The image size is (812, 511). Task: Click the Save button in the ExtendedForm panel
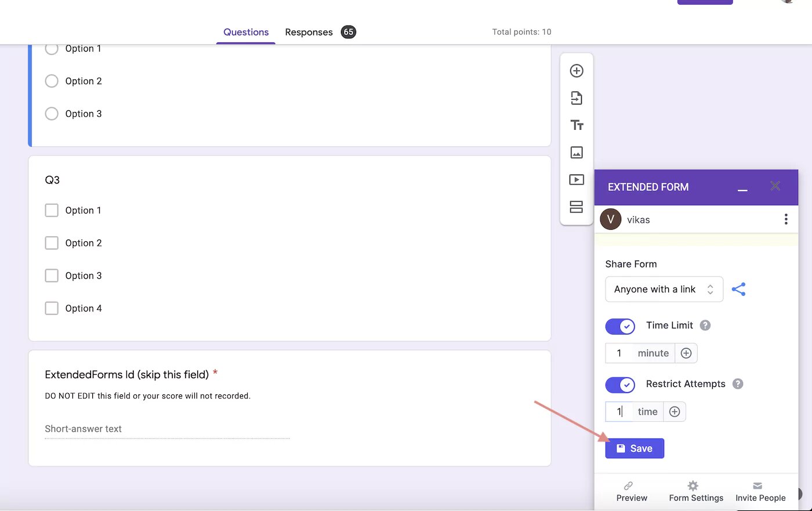(x=634, y=448)
